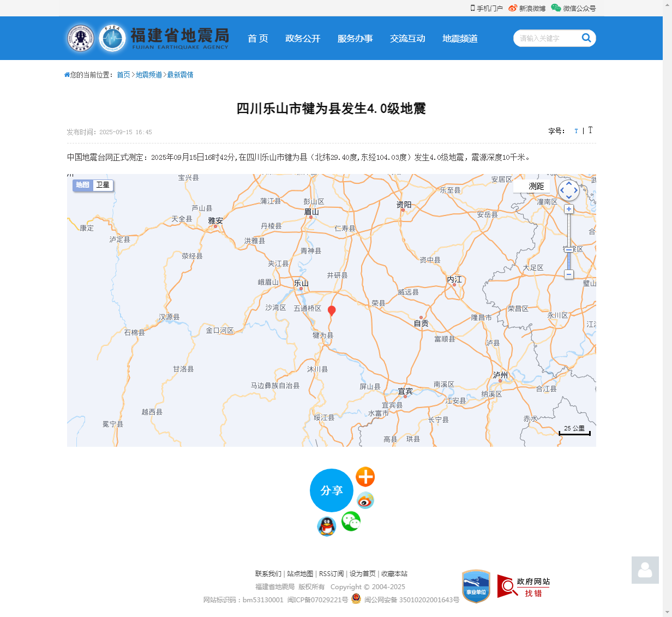Click the zoom-out minus on the map slider
This screenshot has width=672, height=617.
coord(568,275)
